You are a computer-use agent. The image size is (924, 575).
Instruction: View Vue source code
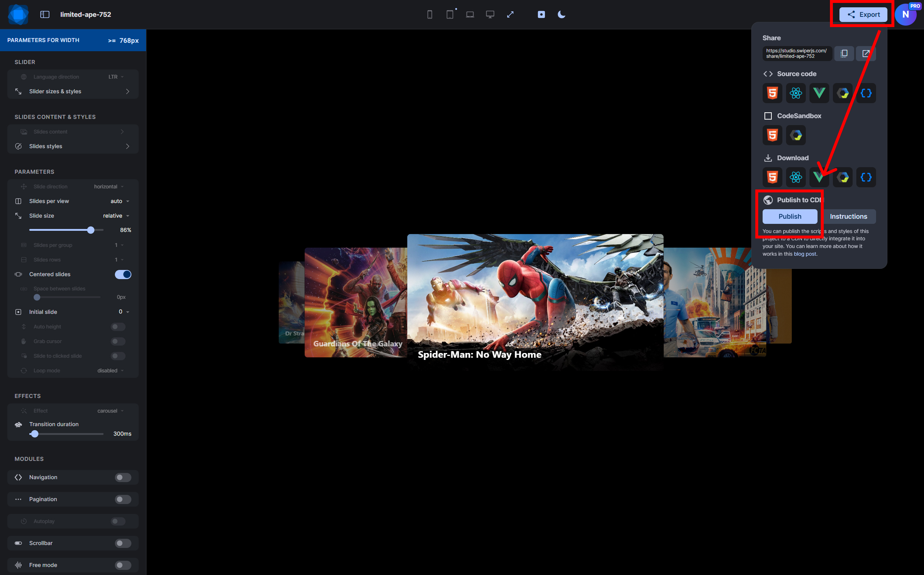coord(819,93)
